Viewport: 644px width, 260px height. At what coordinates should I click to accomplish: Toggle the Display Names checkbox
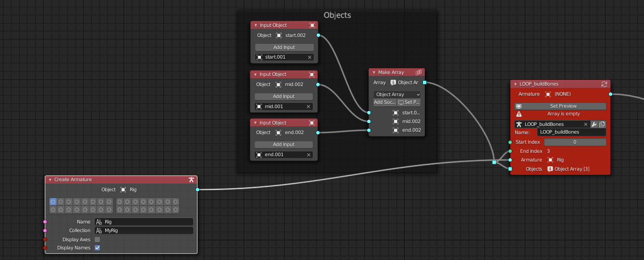(98, 248)
